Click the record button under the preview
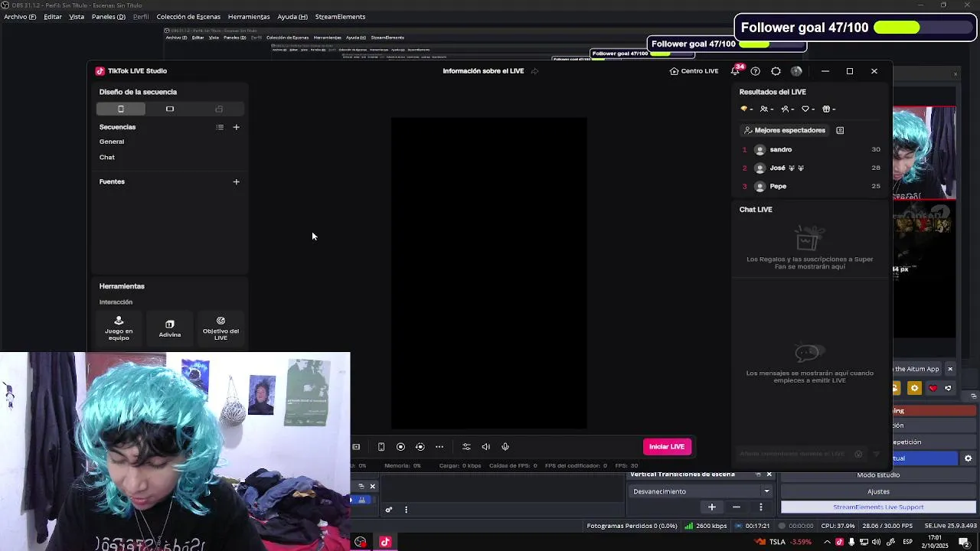 tap(400, 447)
